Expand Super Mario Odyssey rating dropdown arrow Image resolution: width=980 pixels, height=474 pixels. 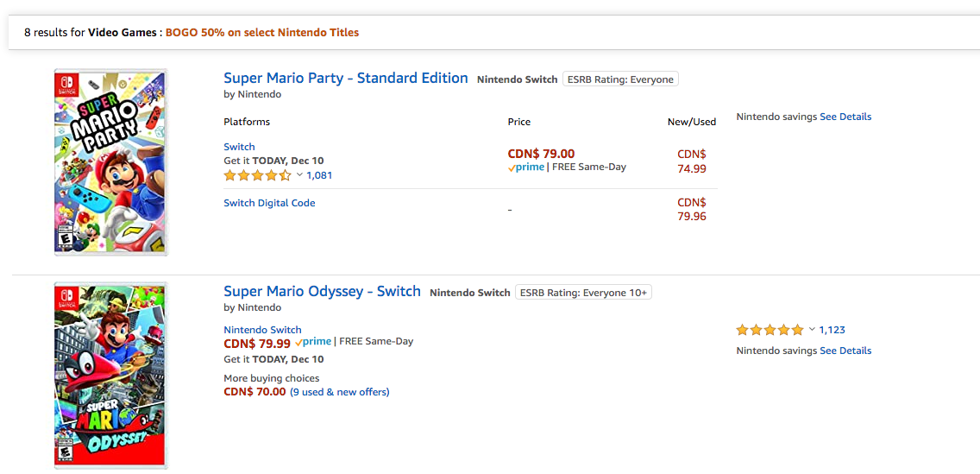[x=812, y=330]
